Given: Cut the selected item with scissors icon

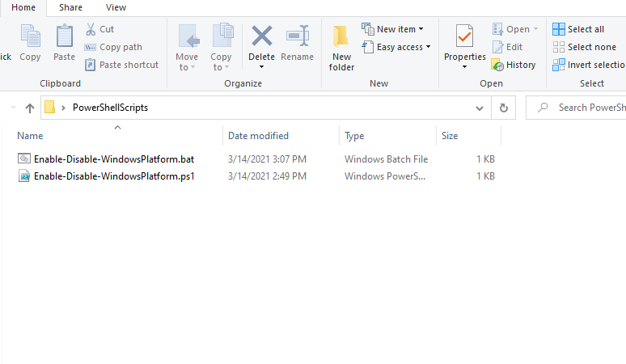Looking at the screenshot, I should pyautogui.click(x=91, y=29).
